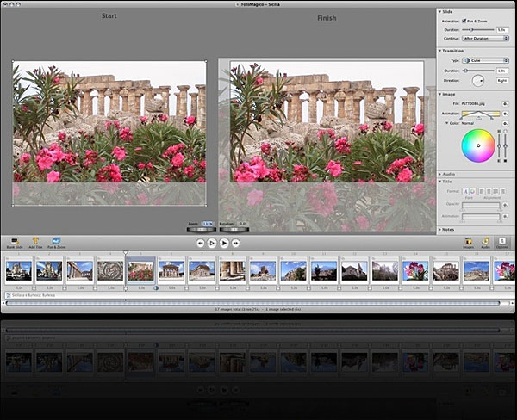This screenshot has width=517, height=420.
Task: Select slide 3 thumbnail with columns
Action: point(80,270)
